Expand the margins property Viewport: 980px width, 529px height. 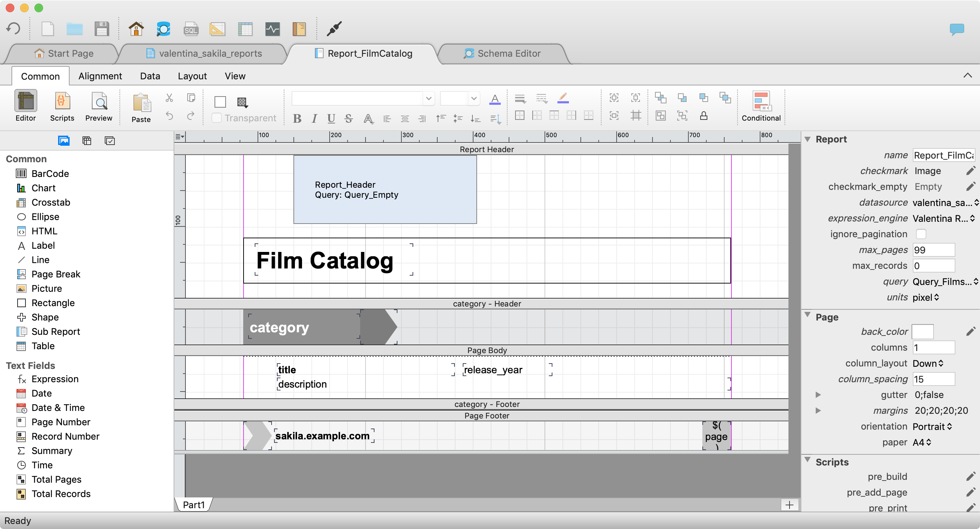(x=818, y=411)
